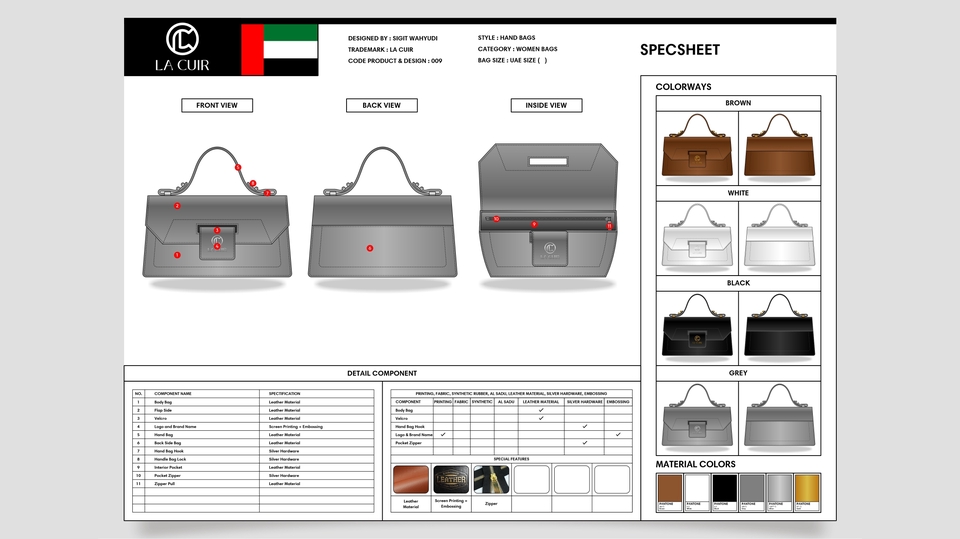Select red marker 1 on front bag body

[177, 255]
